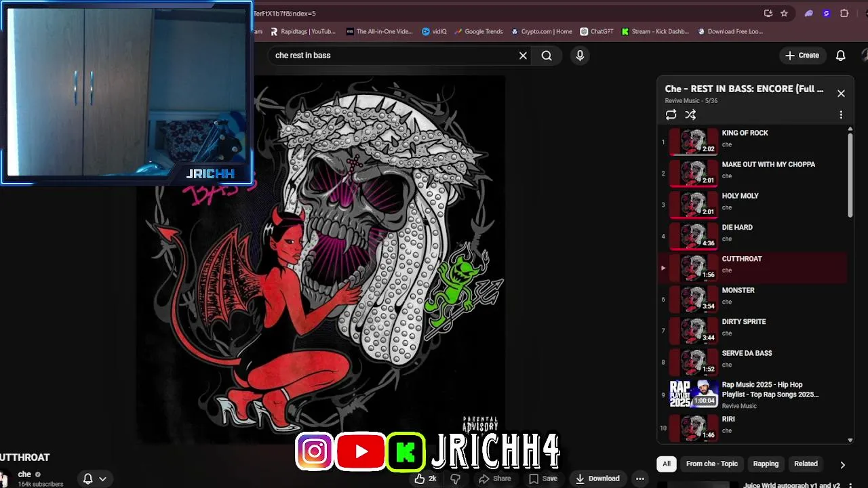Toggle loop playlist
The width and height of the screenshot is (868, 488).
point(671,115)
